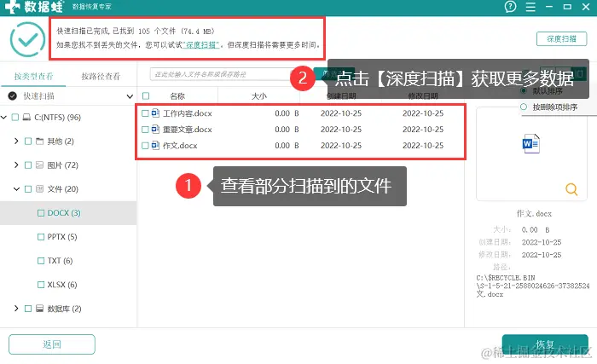
Task: Select the 作文.docx file name in list
Action: coord(180,146)
